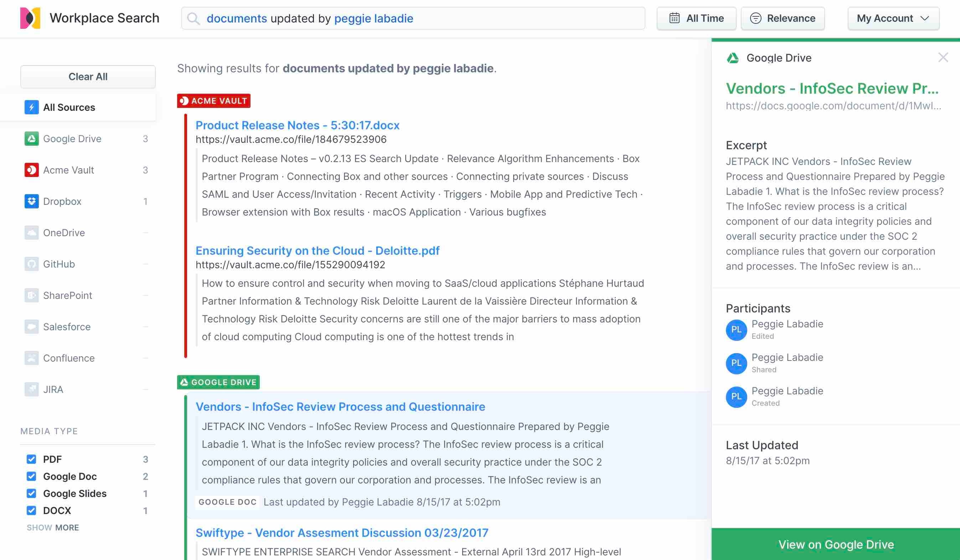Image resolution: width=960 pixels, height=560 pixels.
Task: Click the All Sources lightning icon
Action: pyautogui.click(x=32, y=108)
